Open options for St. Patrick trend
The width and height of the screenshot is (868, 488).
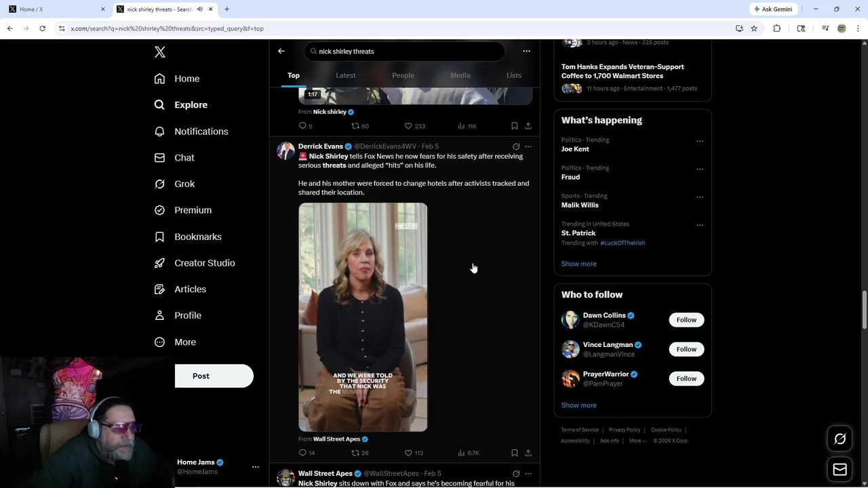coord(700,225)
